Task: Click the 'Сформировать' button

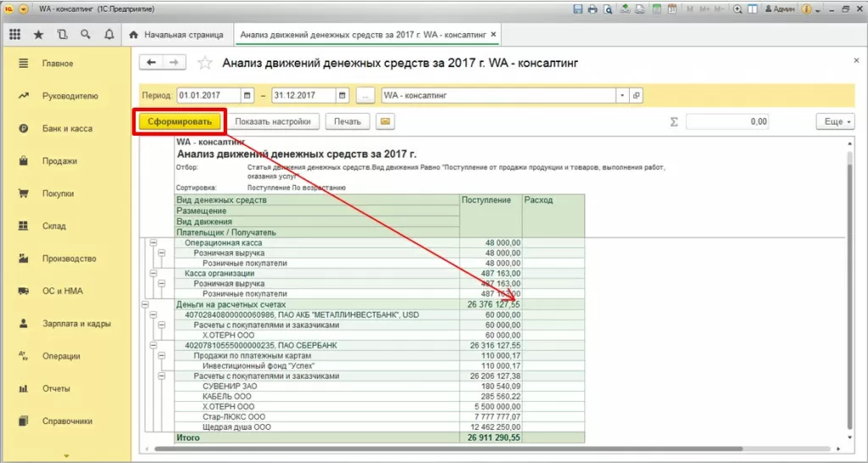Action: tap(179, 121)
